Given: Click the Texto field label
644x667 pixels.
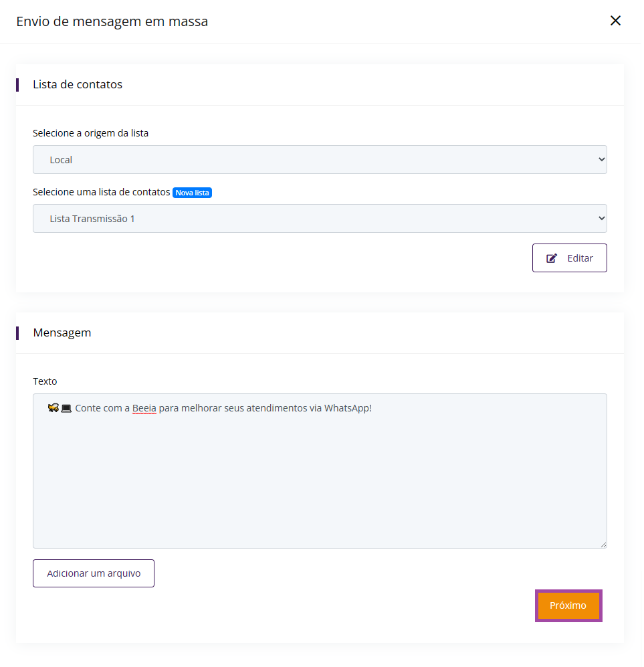Looking at the screenshot, I should point(45,381).
